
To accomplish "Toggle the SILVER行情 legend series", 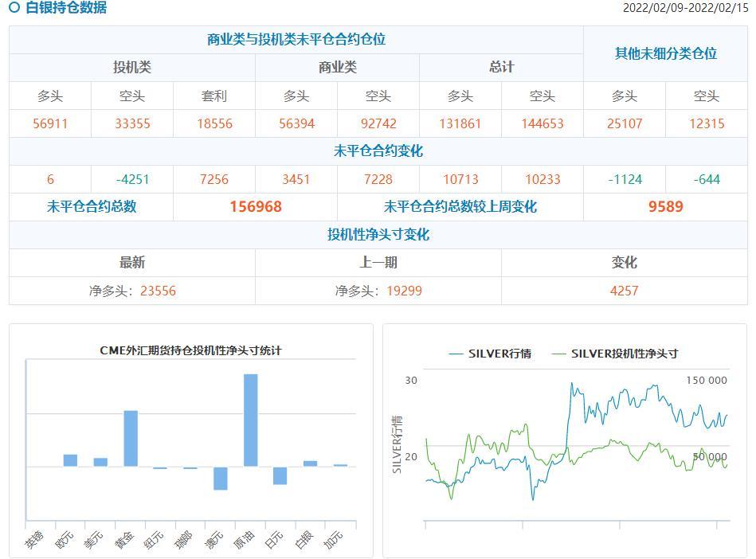I will click(x=490, y=354).
